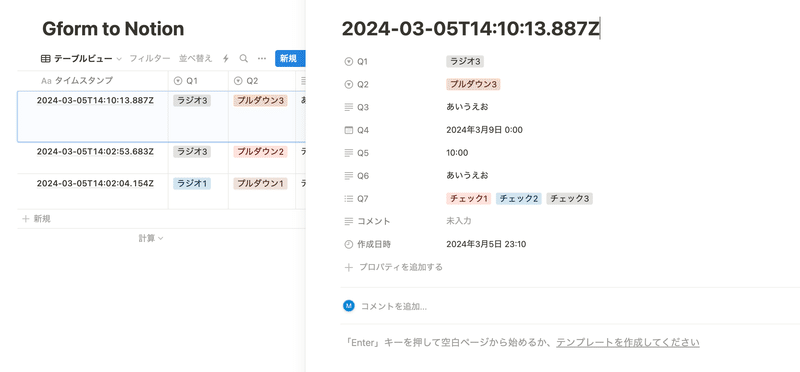Click the Q2 select property icon in panel
800x372 pixels.
[x=349, y=85]
